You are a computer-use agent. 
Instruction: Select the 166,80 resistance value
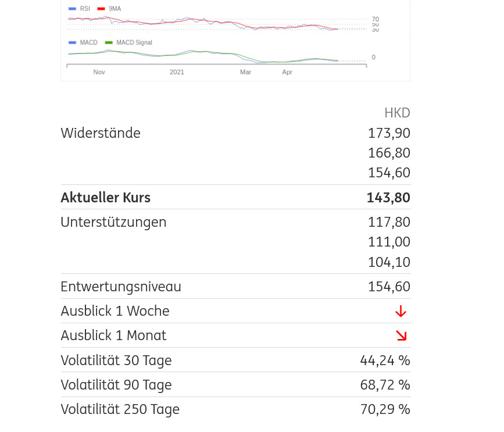[389, 153]
